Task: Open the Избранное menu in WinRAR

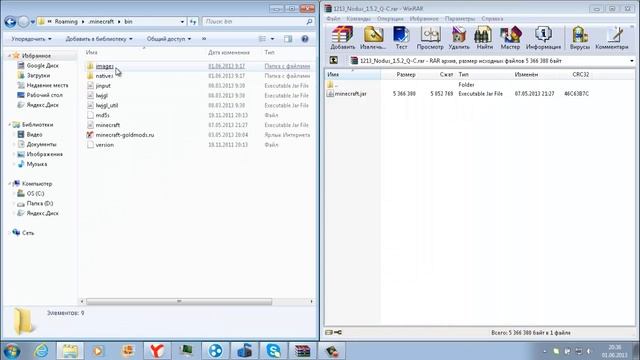Action: click(x=424, y=19)
